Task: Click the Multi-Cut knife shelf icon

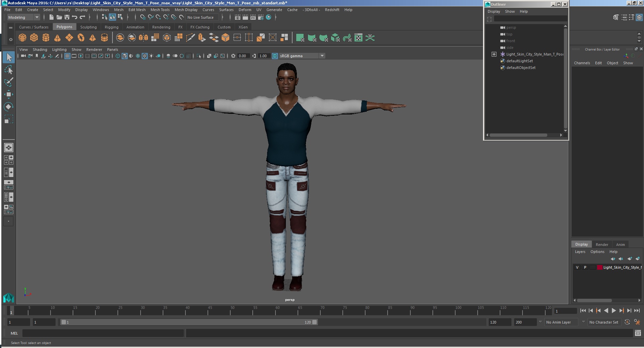Action: point(190,38)
